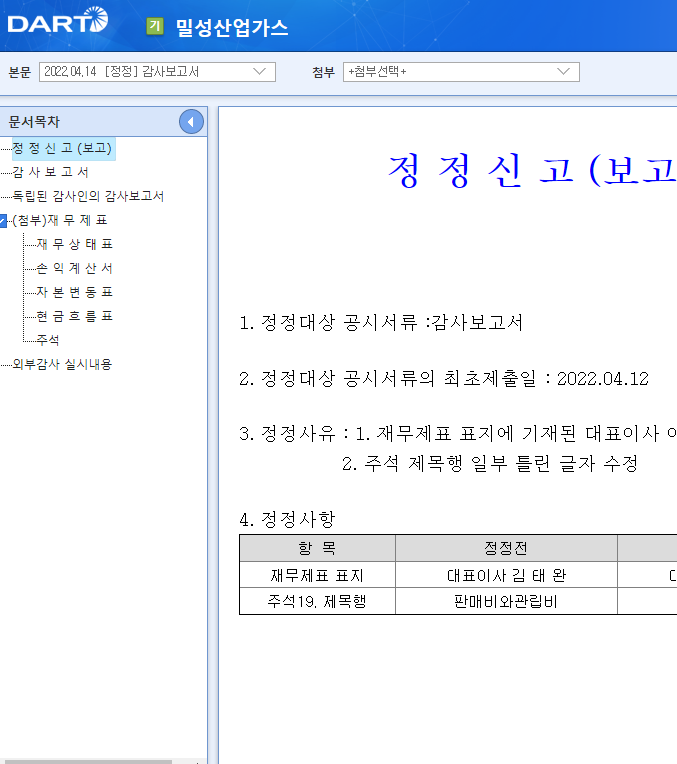Click the 대표이사 김 태 완 cell
Screen dimensions: 677x764
pos(506,575)
